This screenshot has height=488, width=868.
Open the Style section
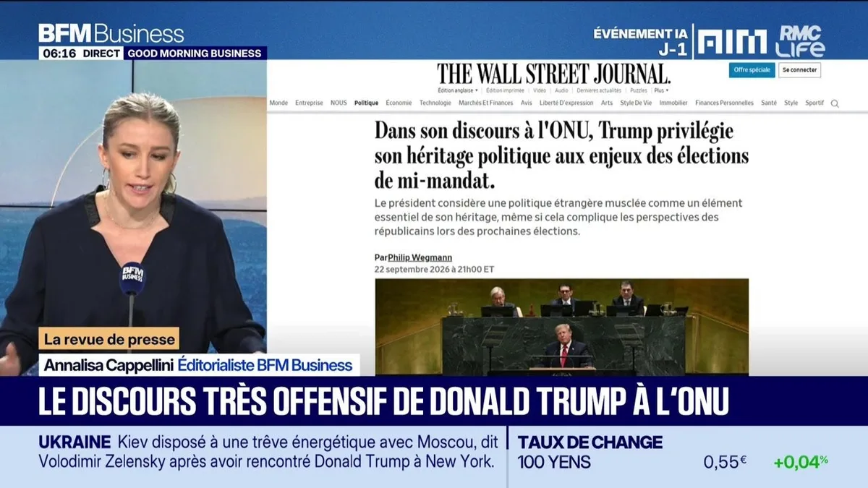(x=791, y=103)
